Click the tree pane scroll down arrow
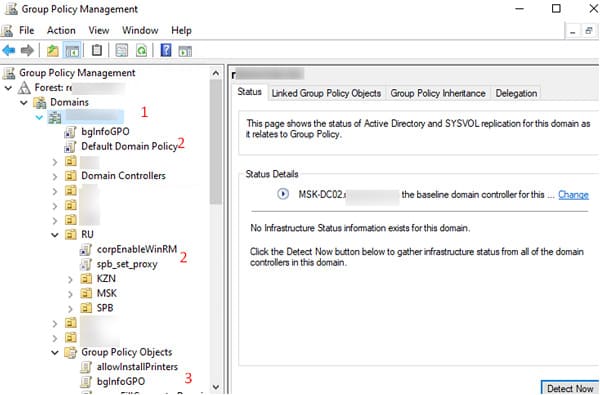Screen dimensions: 600x395 (x=216, y=387)
